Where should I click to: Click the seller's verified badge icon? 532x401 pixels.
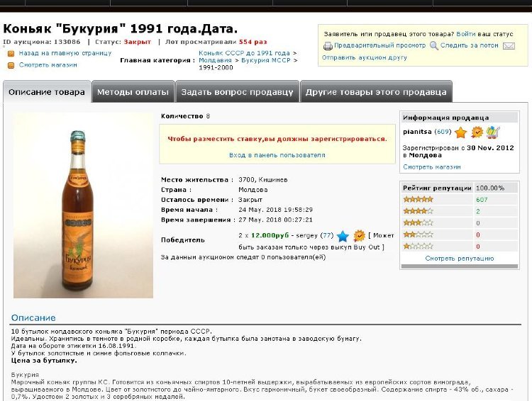pos(477,132)
